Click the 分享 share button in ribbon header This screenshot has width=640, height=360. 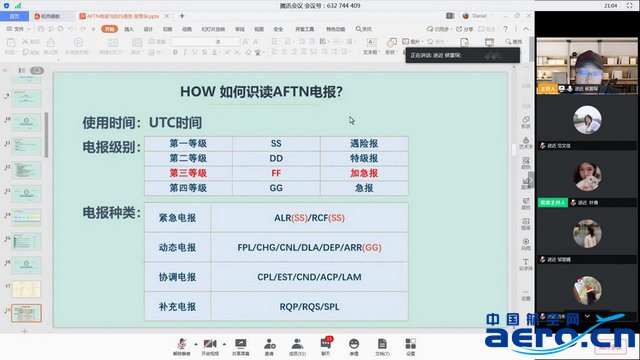(x=465, y=29)
